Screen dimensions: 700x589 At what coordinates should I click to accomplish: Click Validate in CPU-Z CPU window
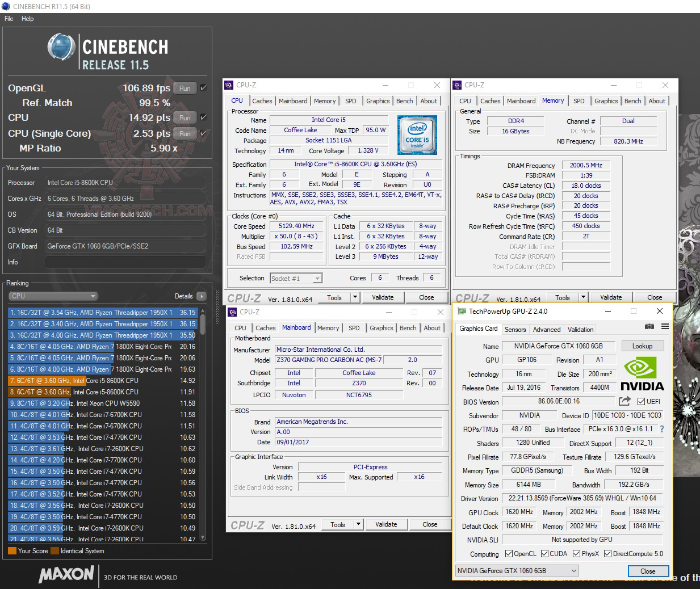tap(383, 297)
